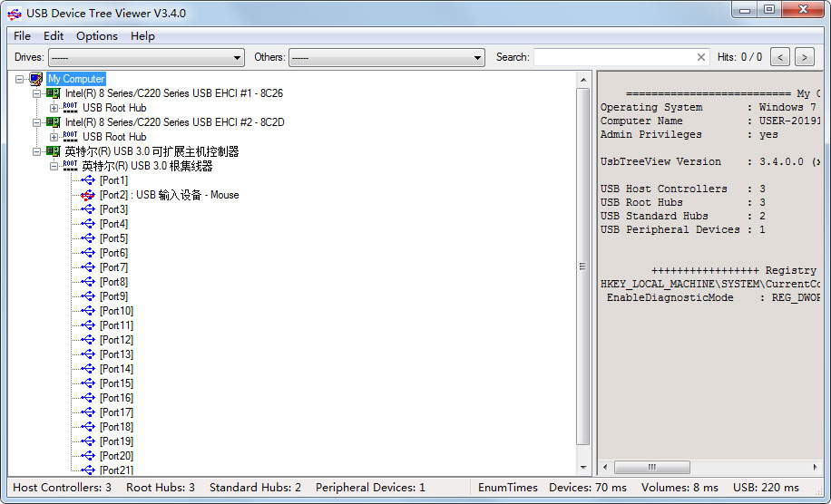Open the Options menu
831x504 pixels.
coord(96,36)
